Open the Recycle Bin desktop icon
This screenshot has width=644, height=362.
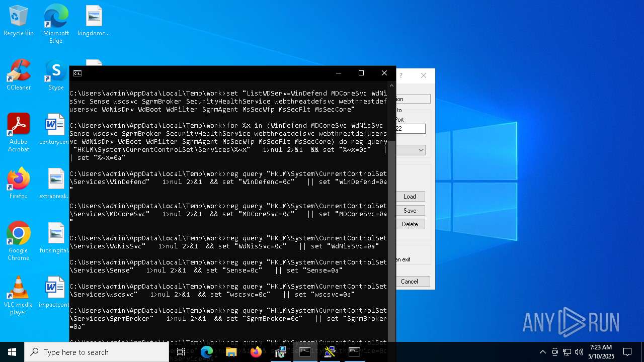(x=19, y=21)
